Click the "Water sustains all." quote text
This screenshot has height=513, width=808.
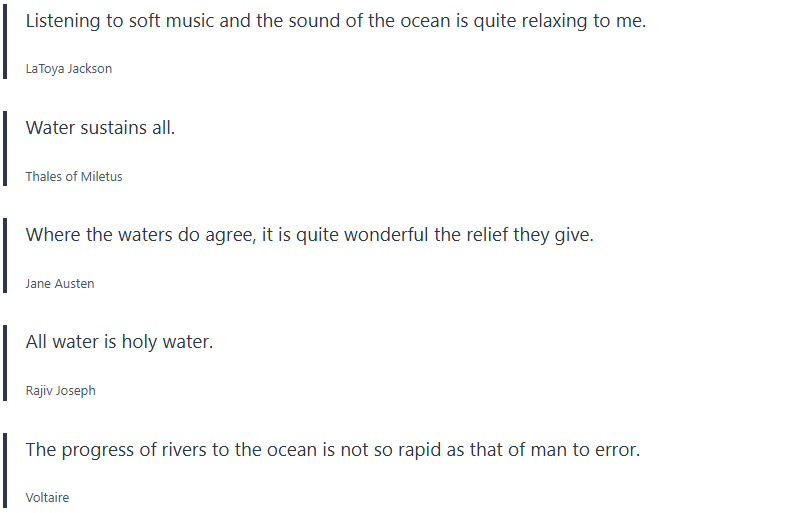[x=100, y=127]
